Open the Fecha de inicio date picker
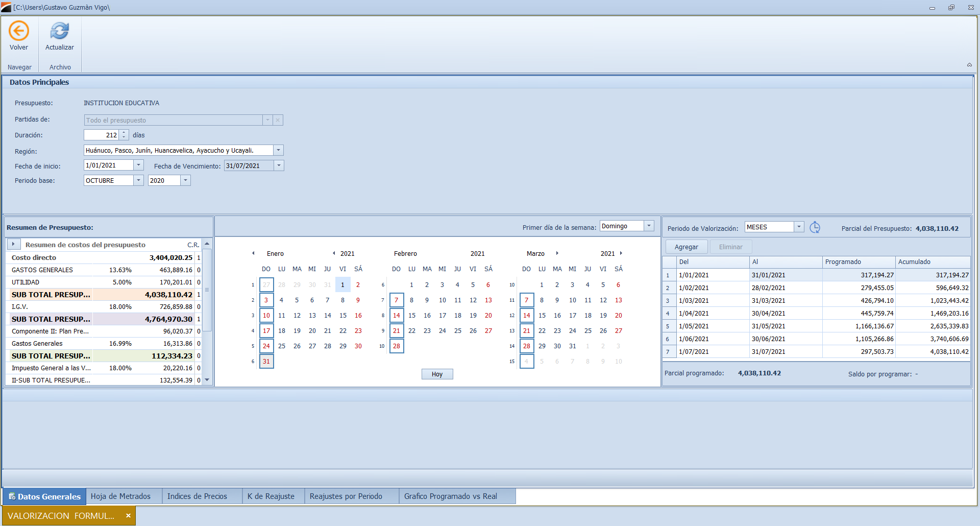Screen dimensions: 980x526 pyautogui.click(x=138, y=165)
